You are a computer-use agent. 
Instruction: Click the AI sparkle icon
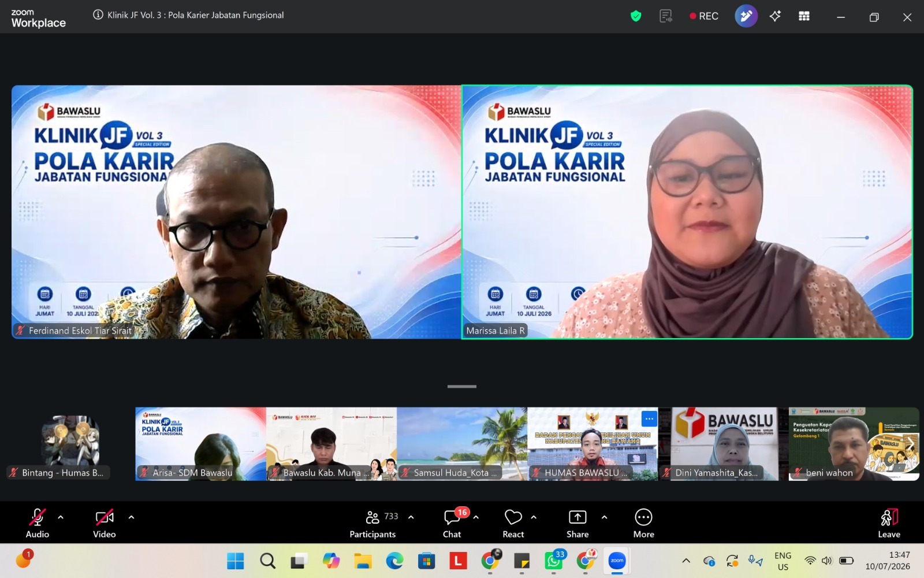click(775, 16)
